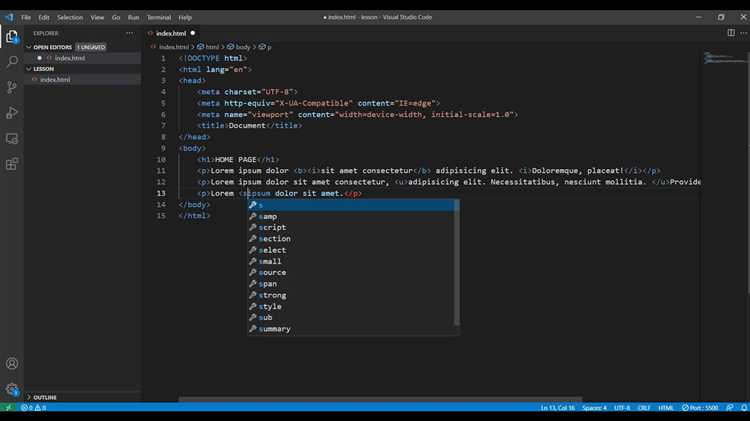Viewport: 750px width, 421px height.
Task: Click the code minimap preview
Action: (724, 58)
